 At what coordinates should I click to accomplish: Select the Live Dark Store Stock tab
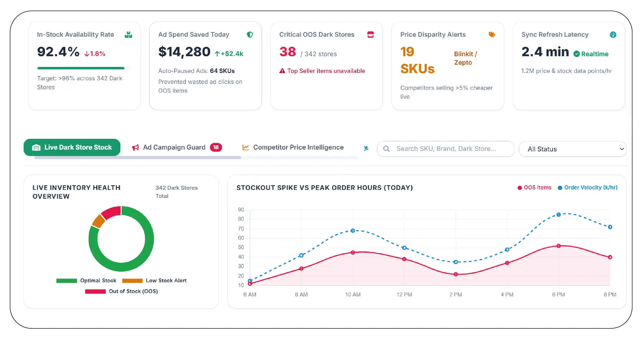72,147
